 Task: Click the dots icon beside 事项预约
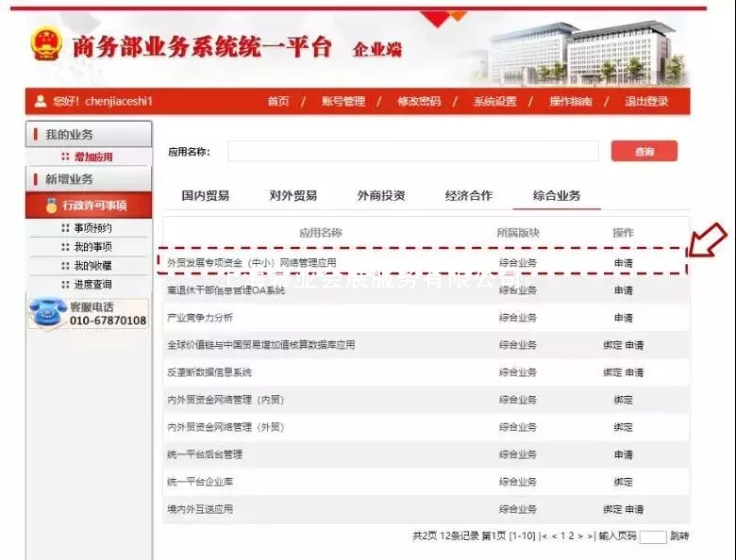(x=65, y=228)
